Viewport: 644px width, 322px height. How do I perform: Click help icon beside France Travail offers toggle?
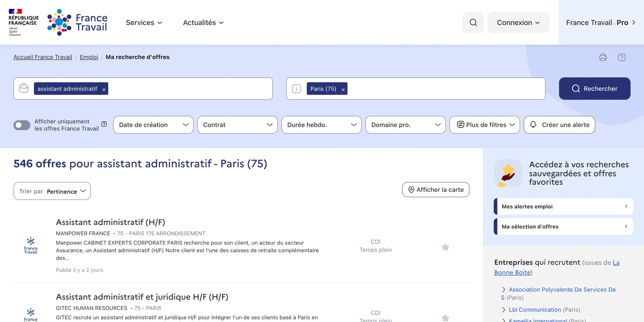click(104, 124)
